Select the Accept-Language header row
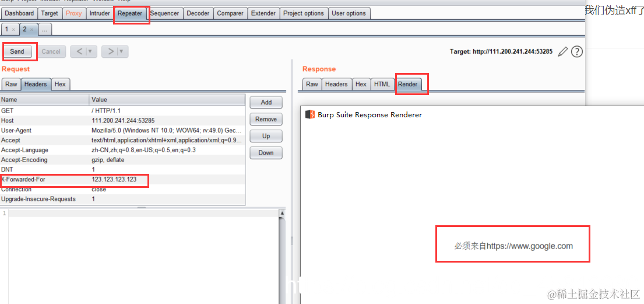Screen dimensions: 644x304 point(122,150)
